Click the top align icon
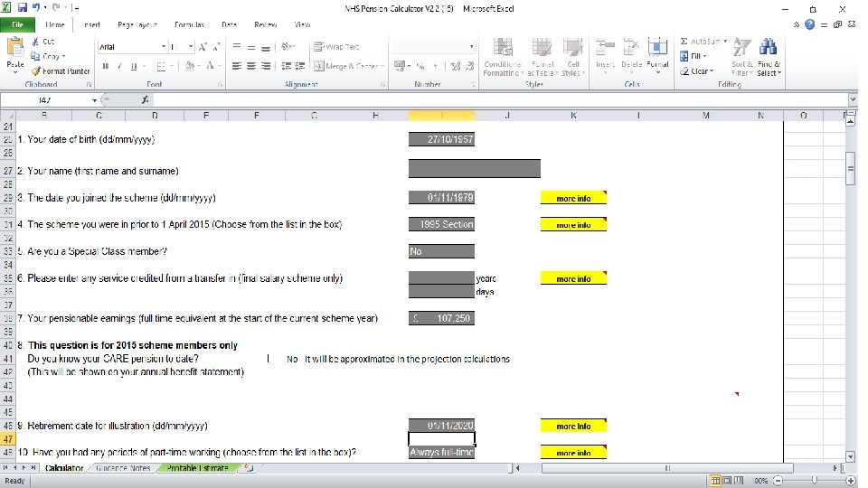868x488 pixels. (x=237, y=47)
